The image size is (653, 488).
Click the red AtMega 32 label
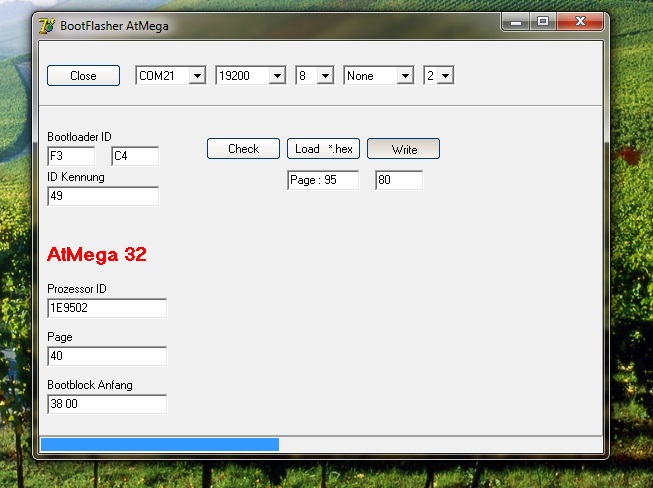pos(97,254)
